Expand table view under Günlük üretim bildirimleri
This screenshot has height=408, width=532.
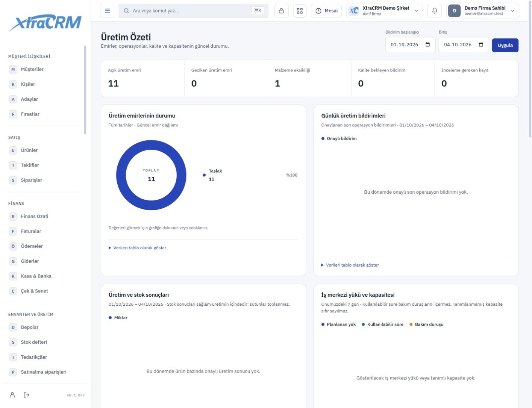350,265
